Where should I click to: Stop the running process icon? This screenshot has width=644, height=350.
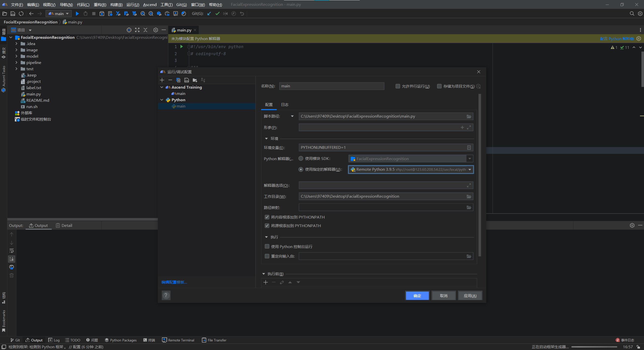coord(94,14)
